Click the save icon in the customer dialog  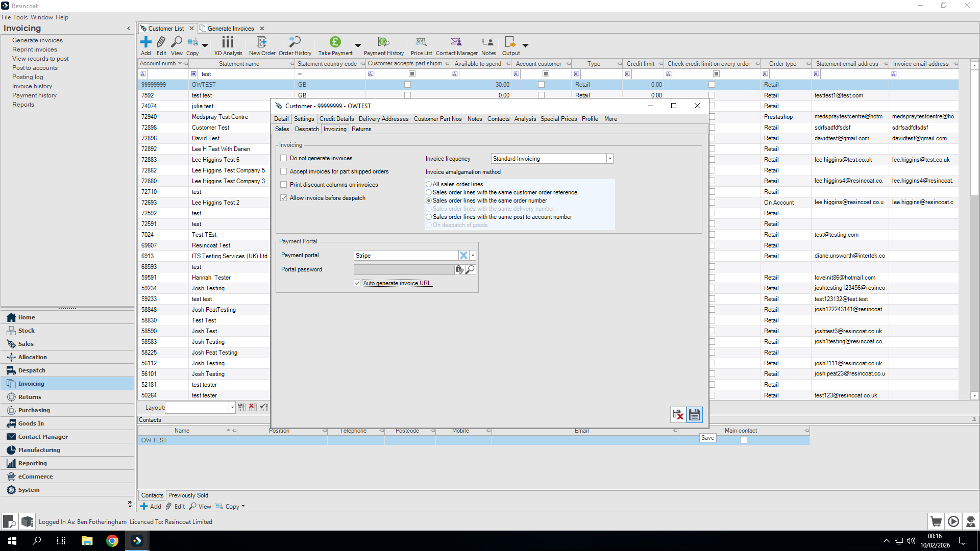694,415
